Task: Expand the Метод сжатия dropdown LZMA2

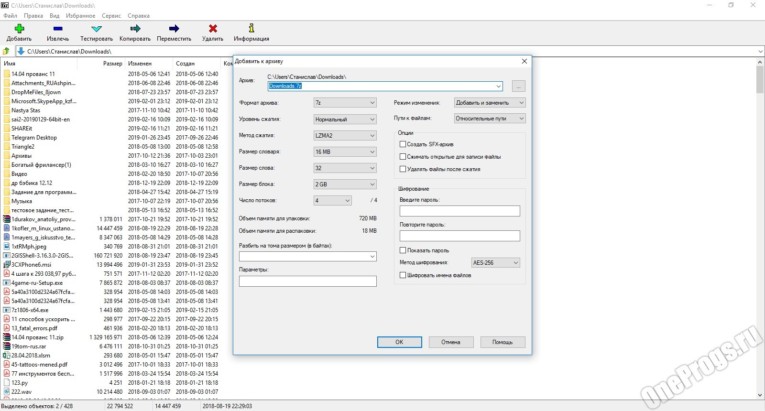Action: 345,135
